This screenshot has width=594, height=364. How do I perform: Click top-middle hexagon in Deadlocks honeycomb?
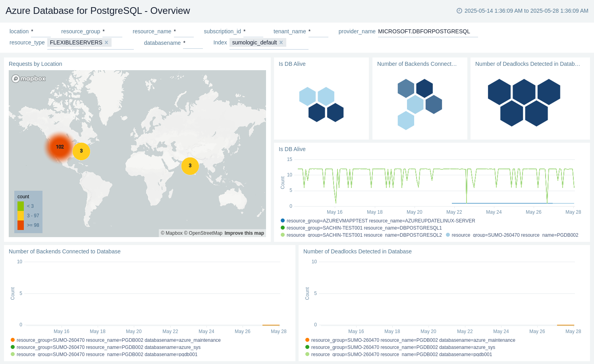coord(524,92)
